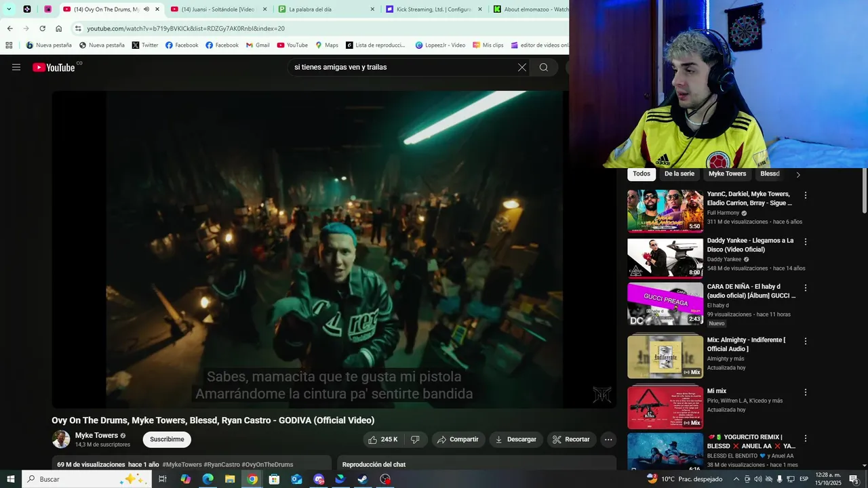
Task: Show hidden system tray icons
Action: click(x=736, y=479)
